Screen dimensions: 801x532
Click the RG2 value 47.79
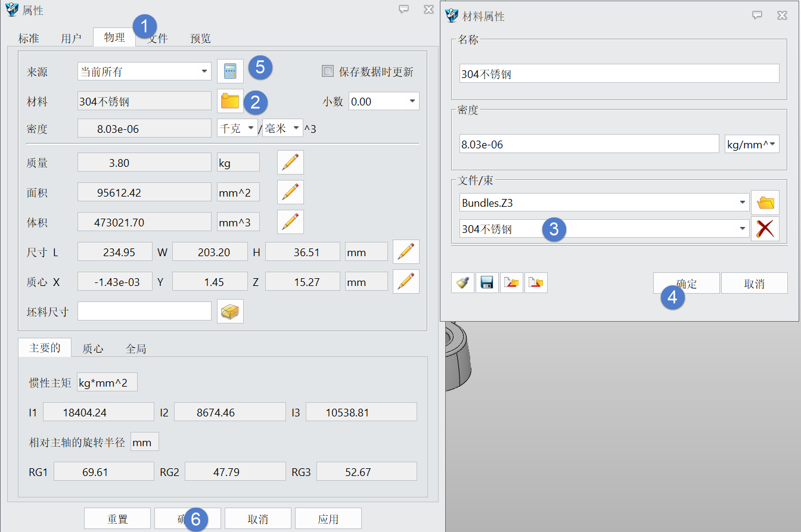(235, 471)
